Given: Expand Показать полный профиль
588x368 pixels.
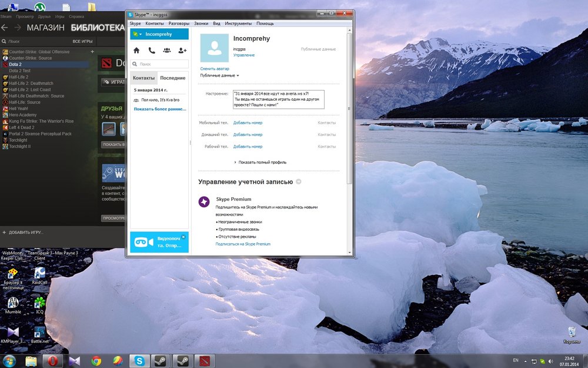Looking at the screenshot, I should [260, 162].
